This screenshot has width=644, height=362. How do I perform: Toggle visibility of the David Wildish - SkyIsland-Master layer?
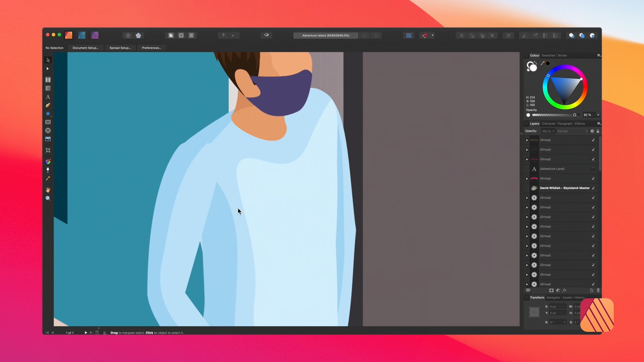pos(593,188)
